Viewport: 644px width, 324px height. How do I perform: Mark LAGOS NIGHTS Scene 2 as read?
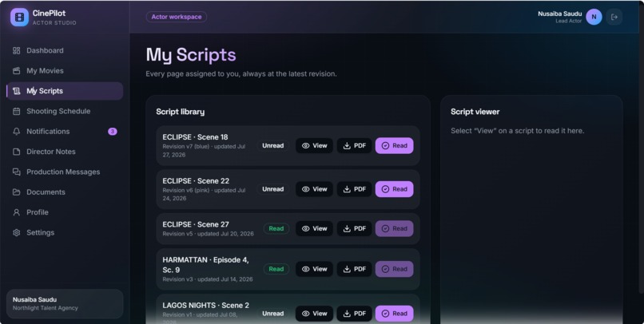(394, 314)
